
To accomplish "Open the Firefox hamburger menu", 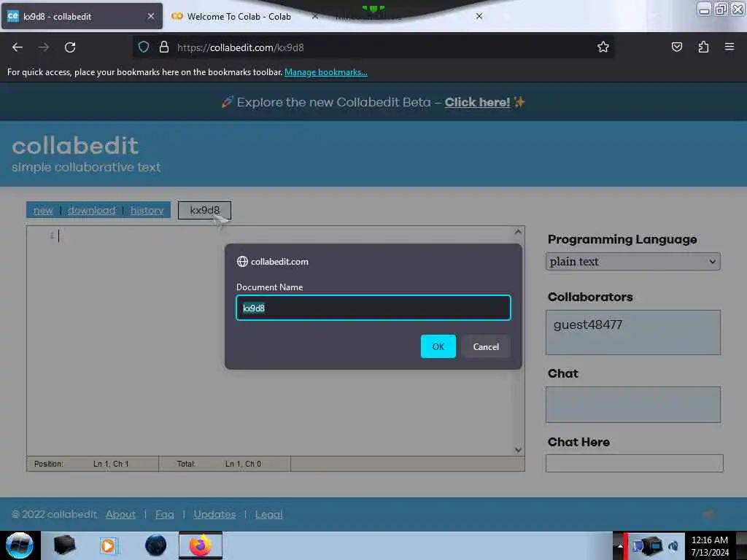I will (x=729, y=47).
